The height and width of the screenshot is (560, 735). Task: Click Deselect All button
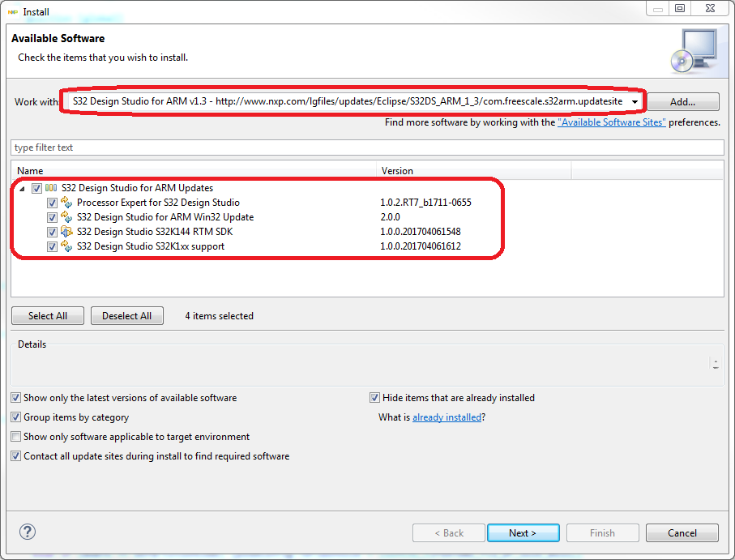point(127,316)
